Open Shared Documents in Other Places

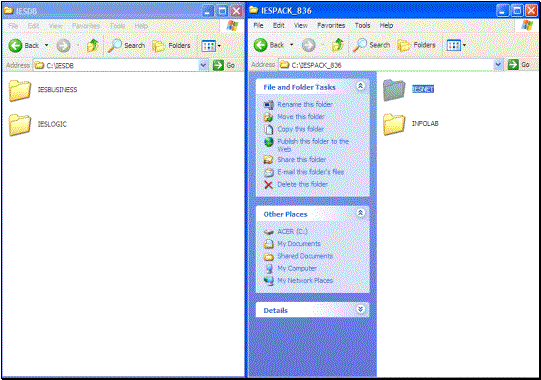[305, 256]
